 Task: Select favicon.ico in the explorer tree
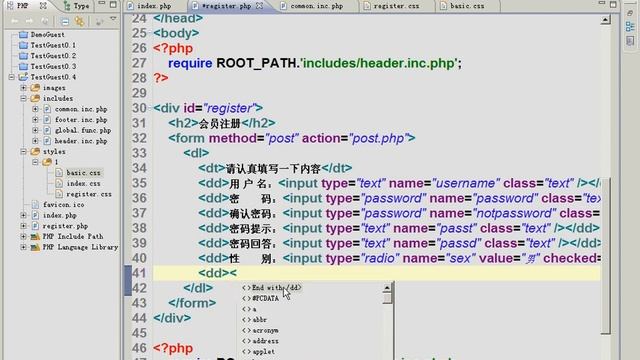coord(63,204)
